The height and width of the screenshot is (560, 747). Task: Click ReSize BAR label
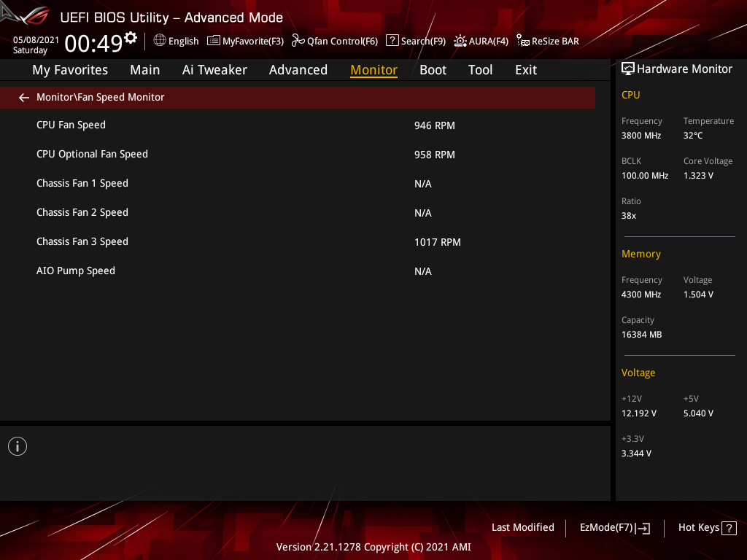555,42
